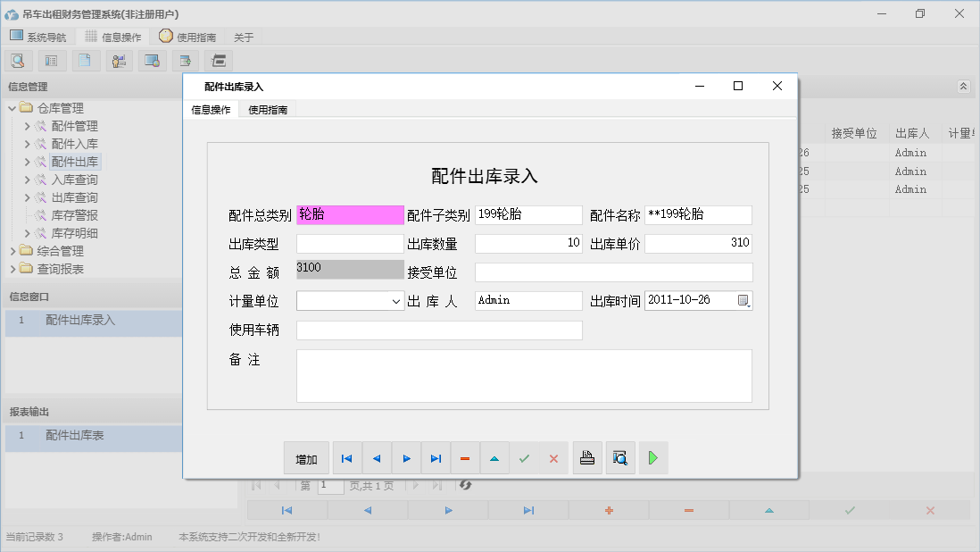Click the 增加 button
Viewport: 980px width, 552px height.
click(306, 457)
